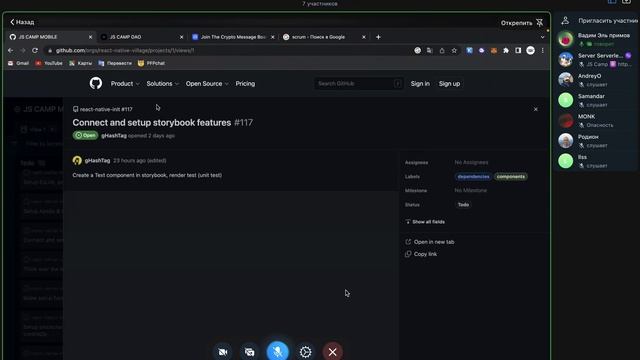Open the Join The Crypto Message Board tab

[x=233, y=37]
